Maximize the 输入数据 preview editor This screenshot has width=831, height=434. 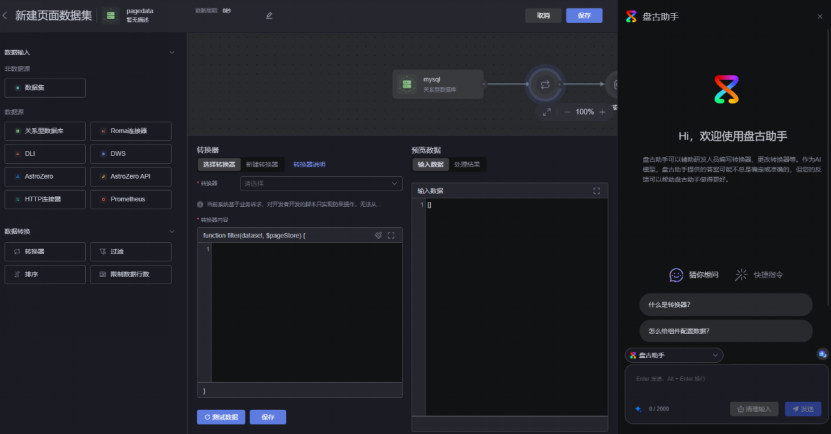(x=596, y=191)
